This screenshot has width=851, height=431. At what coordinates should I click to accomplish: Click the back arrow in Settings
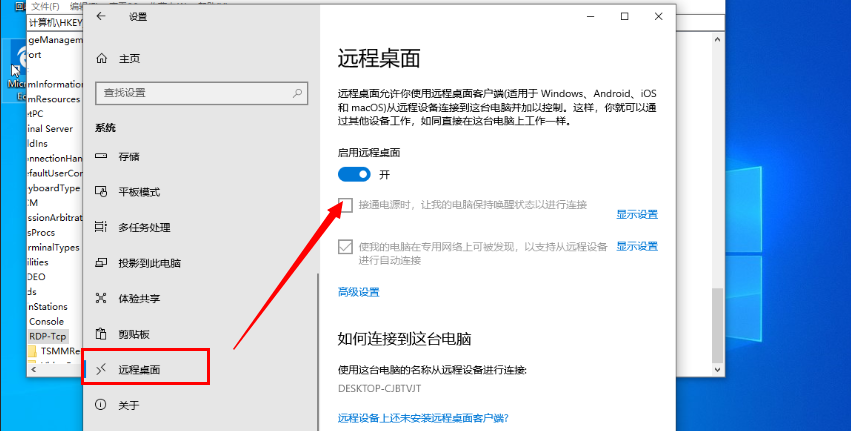(x=100, y=17)
